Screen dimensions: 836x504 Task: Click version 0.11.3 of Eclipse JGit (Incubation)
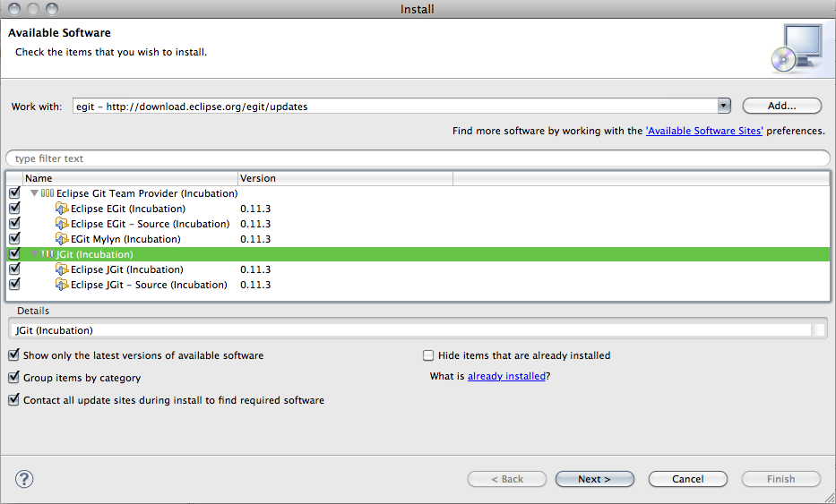point(255,269)
